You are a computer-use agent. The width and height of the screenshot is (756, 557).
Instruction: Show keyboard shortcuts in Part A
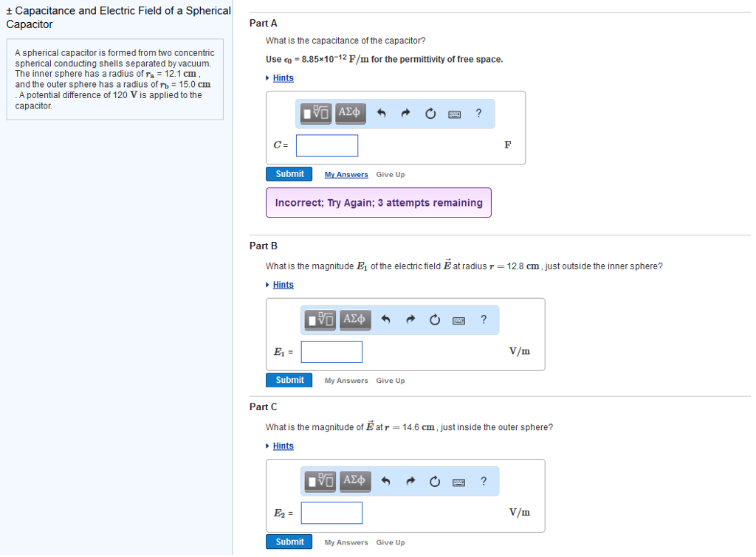pos(454,114)
